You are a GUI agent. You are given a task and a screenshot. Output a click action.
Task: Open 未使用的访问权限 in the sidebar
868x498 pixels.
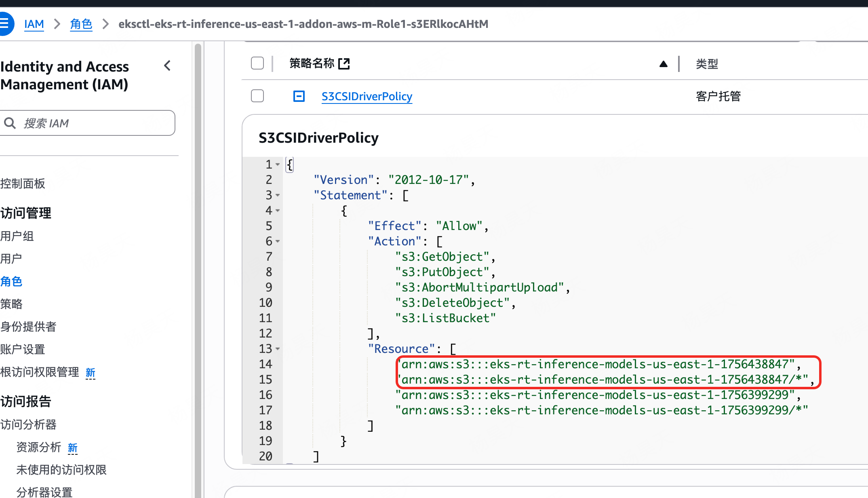pos(61,470)
